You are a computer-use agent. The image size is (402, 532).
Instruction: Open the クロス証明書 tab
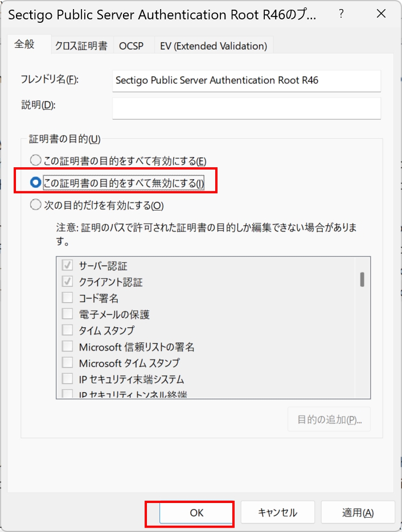81,46
